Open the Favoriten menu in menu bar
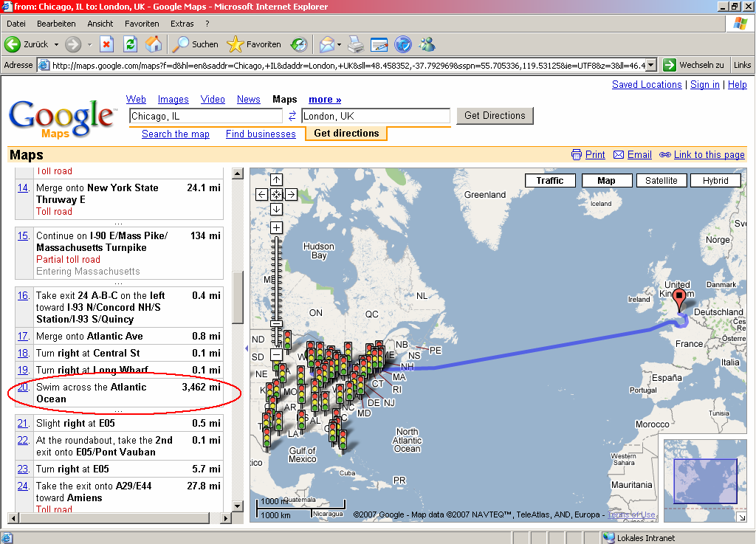Image resolution: width=756 pixels, height=544 pixels. (142, 24)
